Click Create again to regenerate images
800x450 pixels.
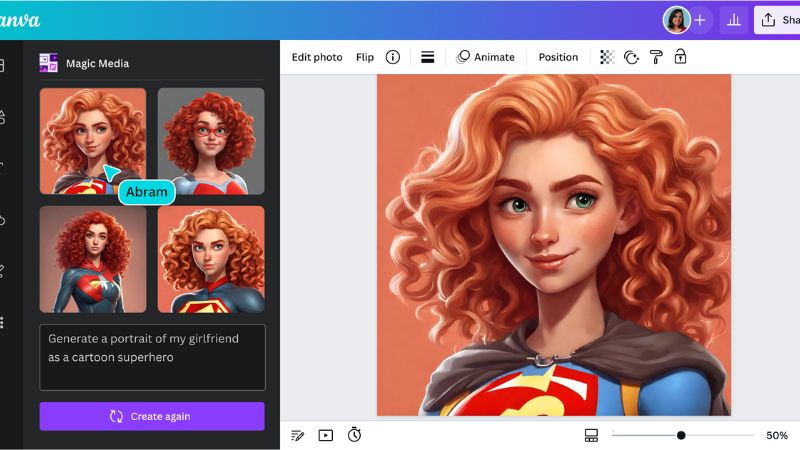[152, 416]
